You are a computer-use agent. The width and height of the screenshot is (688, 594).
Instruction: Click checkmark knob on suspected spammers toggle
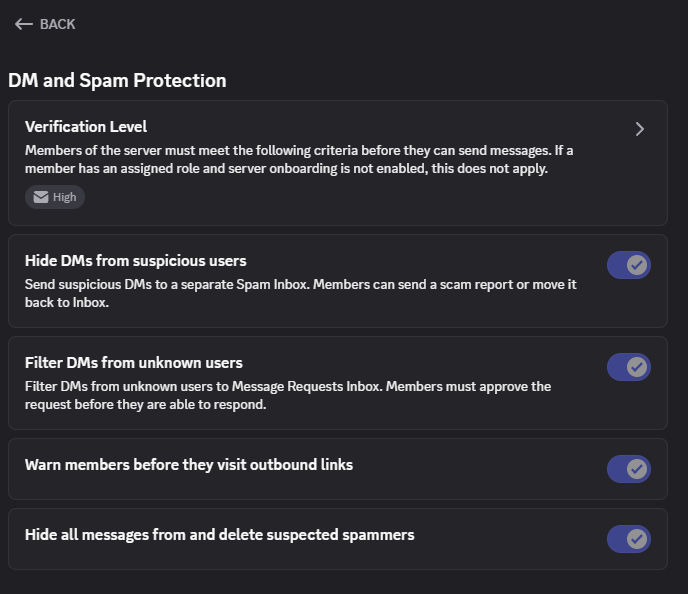click(637, 539)
